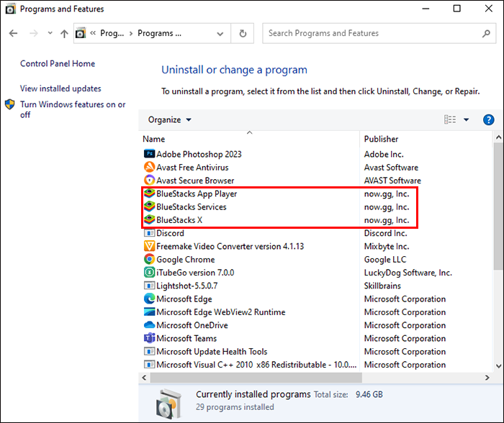This screenshot has width=504, height=423.
Task: Open the Organize dropdown menu
Action: coord(169,120)
